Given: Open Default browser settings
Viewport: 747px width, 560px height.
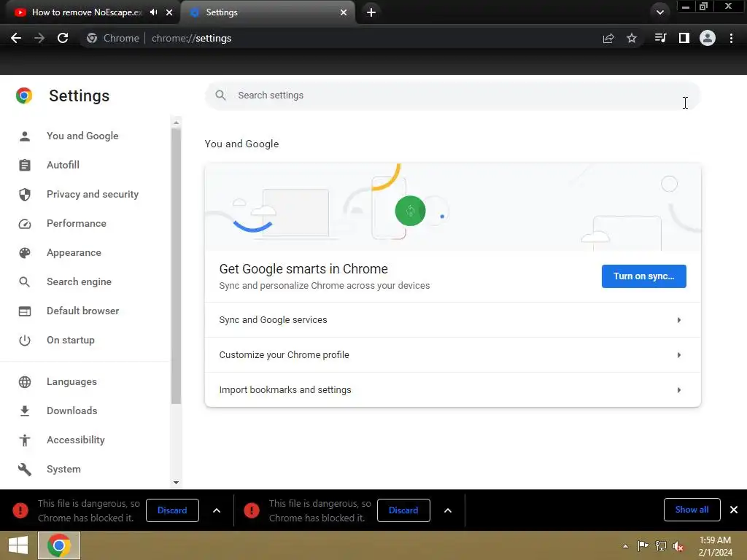Looking at the screenshot, I should (x=83, y=311).
